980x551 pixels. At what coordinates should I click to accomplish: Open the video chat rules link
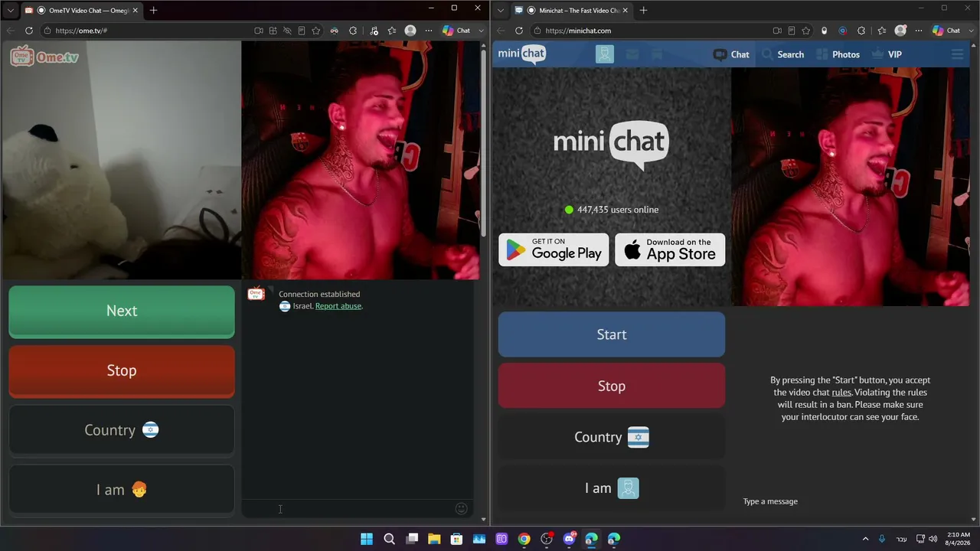[x=841, y=393]
